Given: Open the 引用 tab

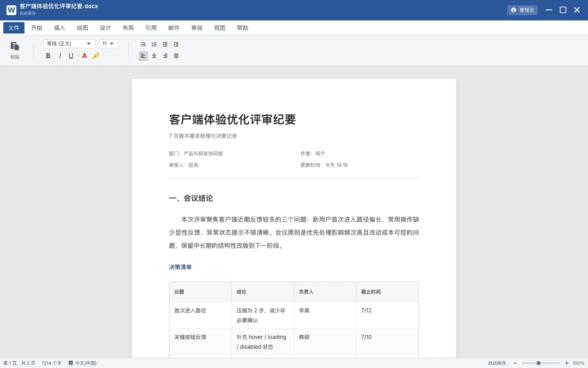Looking at the screenshot, I should (151, 28).
